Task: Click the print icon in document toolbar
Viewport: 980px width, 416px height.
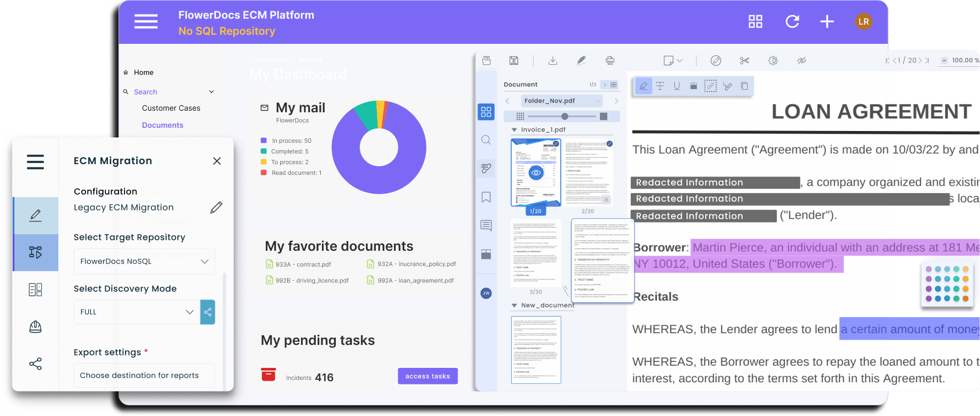Action: pos(609,60)
